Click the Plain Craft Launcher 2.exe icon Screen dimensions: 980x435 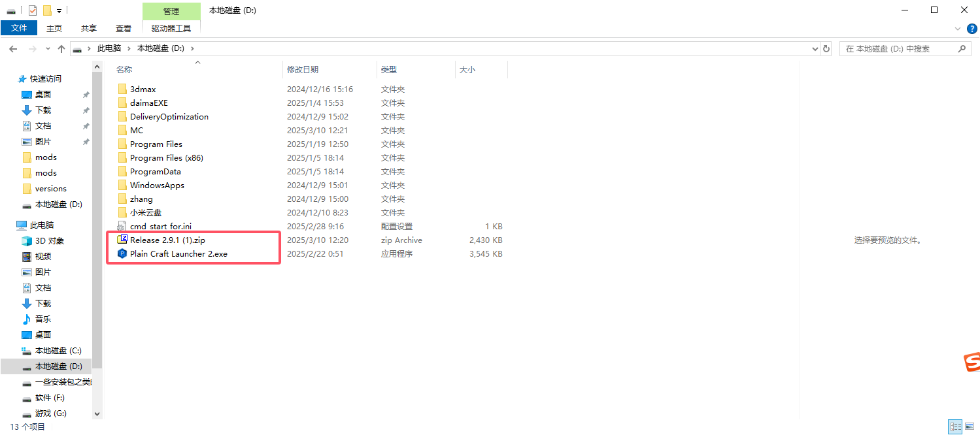click(122, 254)
